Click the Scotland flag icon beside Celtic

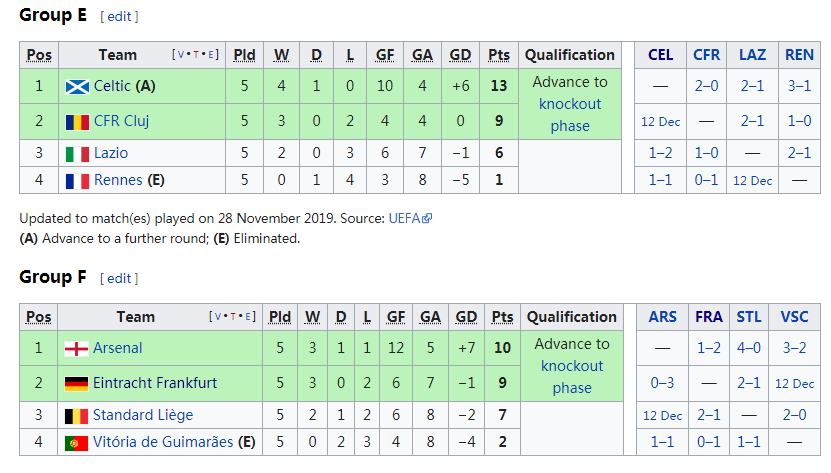[x=77, y=87]
